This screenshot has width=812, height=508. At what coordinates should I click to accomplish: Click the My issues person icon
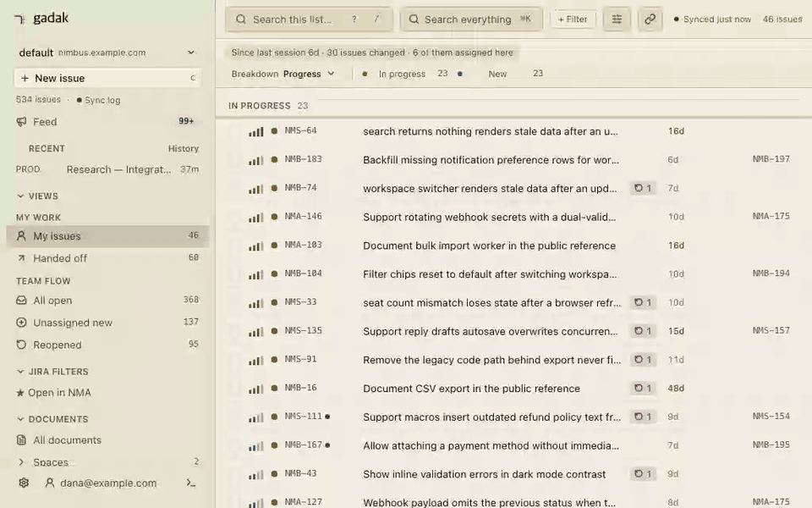click(21, 236)
